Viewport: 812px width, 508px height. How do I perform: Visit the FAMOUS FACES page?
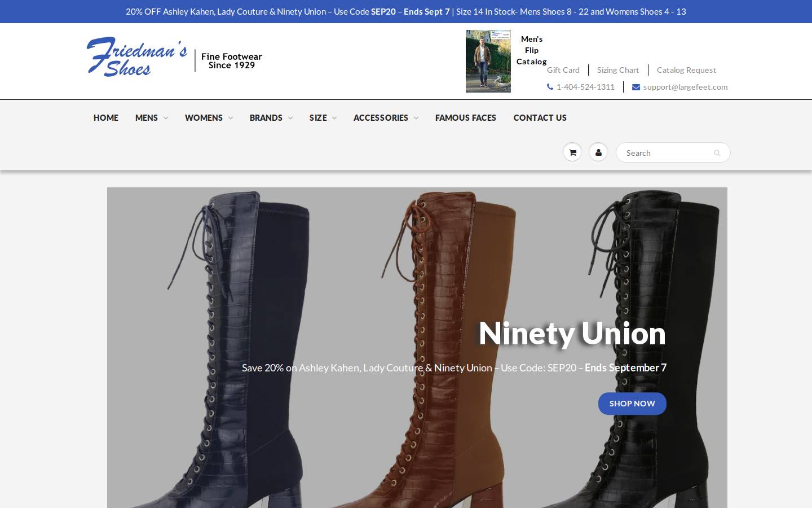(466, 117)
